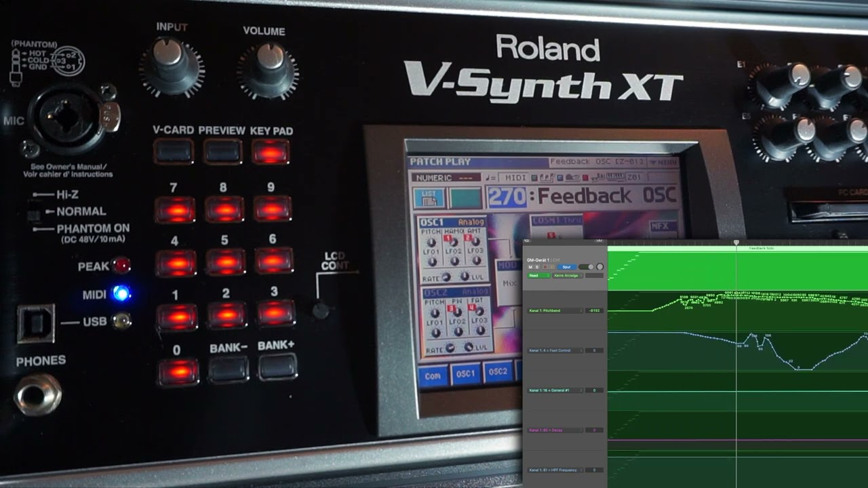This screenshot has width=868, height=488.
Task: Select the Feedback Solo region header
Action: [738, 249]
